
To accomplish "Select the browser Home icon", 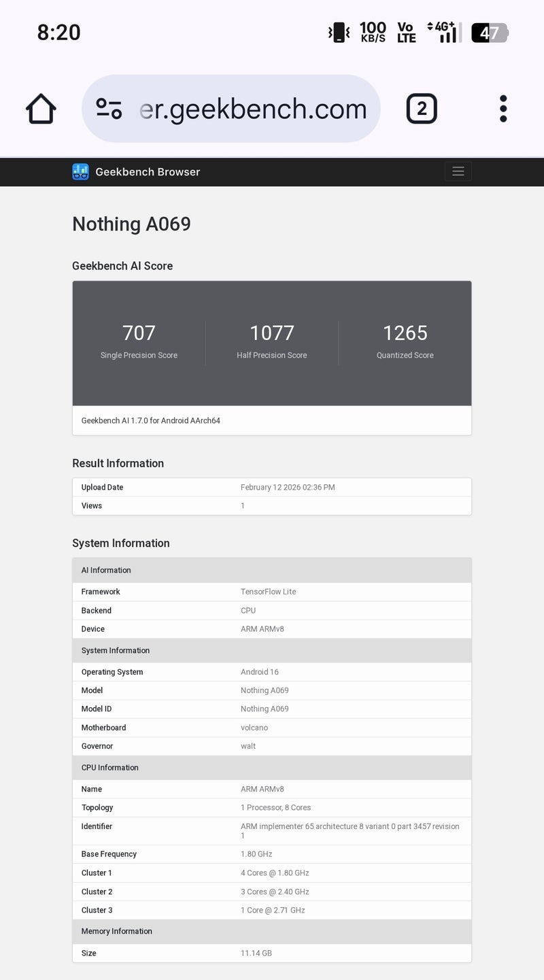I will 40,108.
